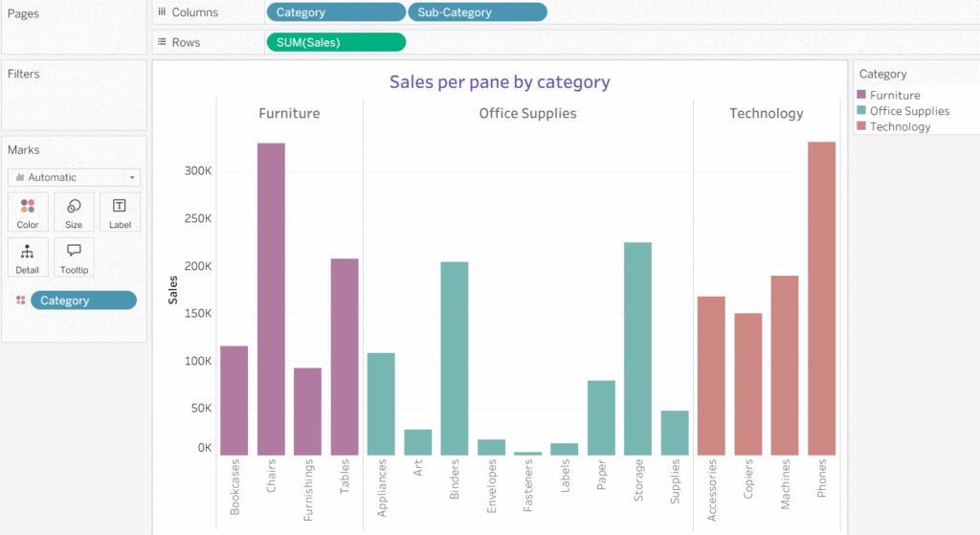Screen dimensions: 980x535
Task: Click the Size button in Marks card
Action: [x=74, y=212]
